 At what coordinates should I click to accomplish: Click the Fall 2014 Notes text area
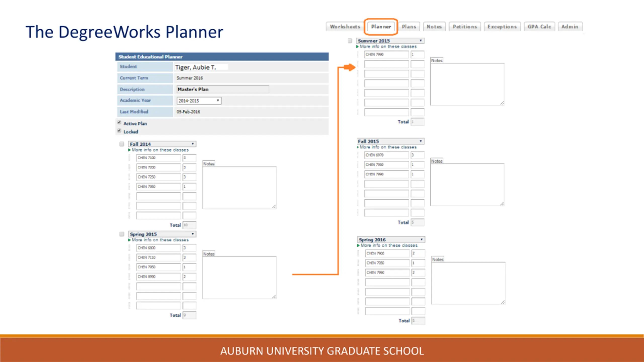pos(239,188)
